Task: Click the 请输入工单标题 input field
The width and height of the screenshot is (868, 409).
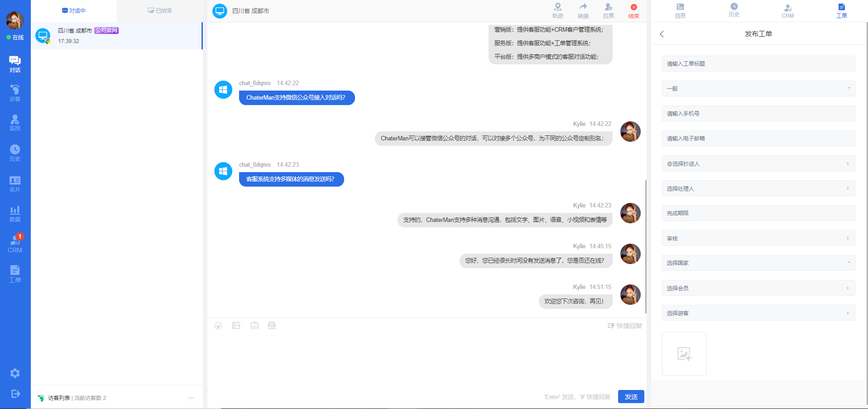Action: click(758, 64)
